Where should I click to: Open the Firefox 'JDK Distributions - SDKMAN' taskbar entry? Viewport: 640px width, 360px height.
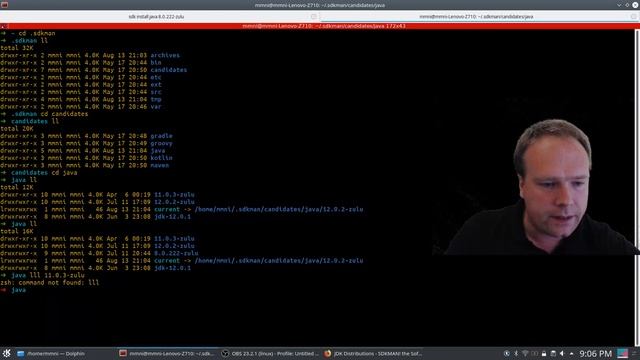click(373, 353)
